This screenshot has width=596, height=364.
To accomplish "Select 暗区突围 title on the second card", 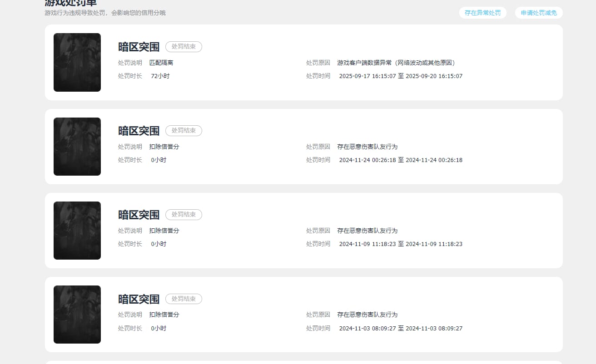I will click(x=138, y=131).
